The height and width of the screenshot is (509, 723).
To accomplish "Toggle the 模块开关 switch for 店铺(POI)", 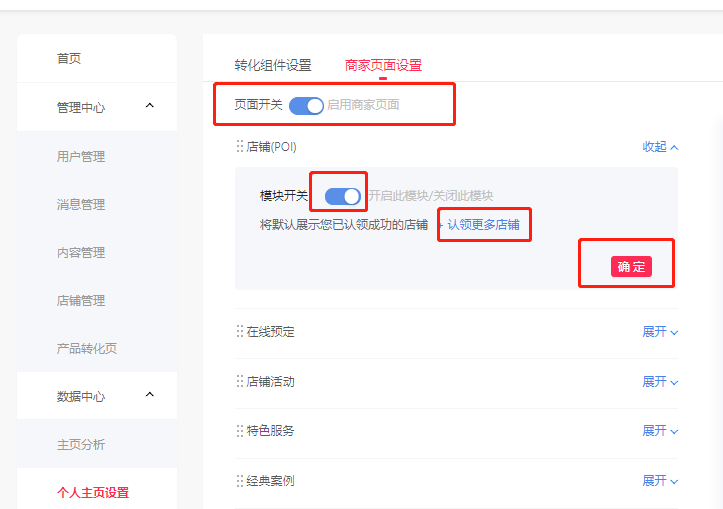I will point(343,196).
